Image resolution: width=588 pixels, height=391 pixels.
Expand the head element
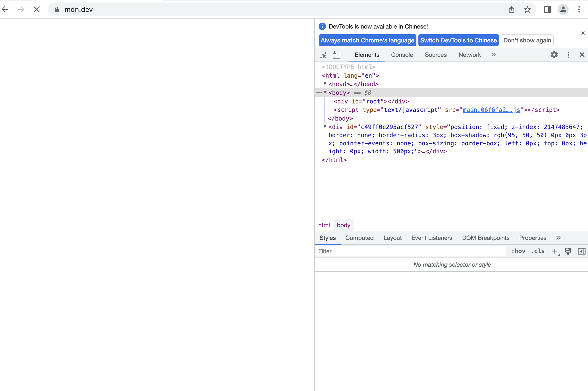325,84
